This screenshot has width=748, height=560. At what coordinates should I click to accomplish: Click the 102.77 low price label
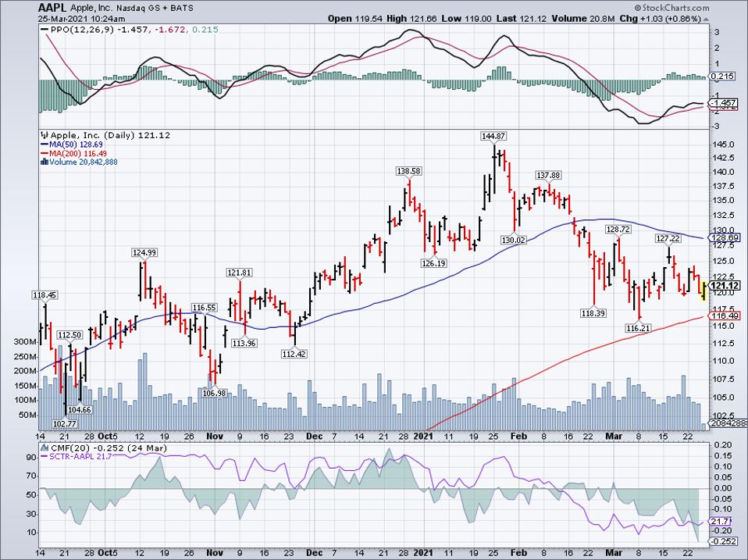pyautogui.click(x=64, y=423)
